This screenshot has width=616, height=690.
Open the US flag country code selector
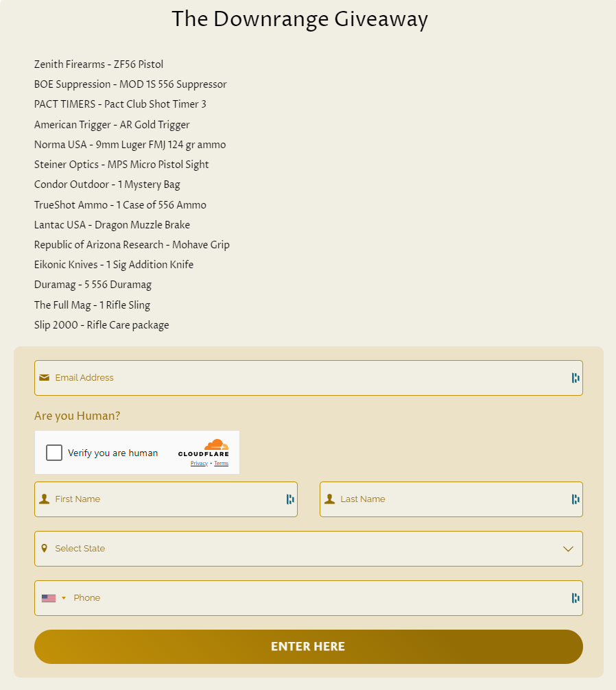tap(54, 598)
